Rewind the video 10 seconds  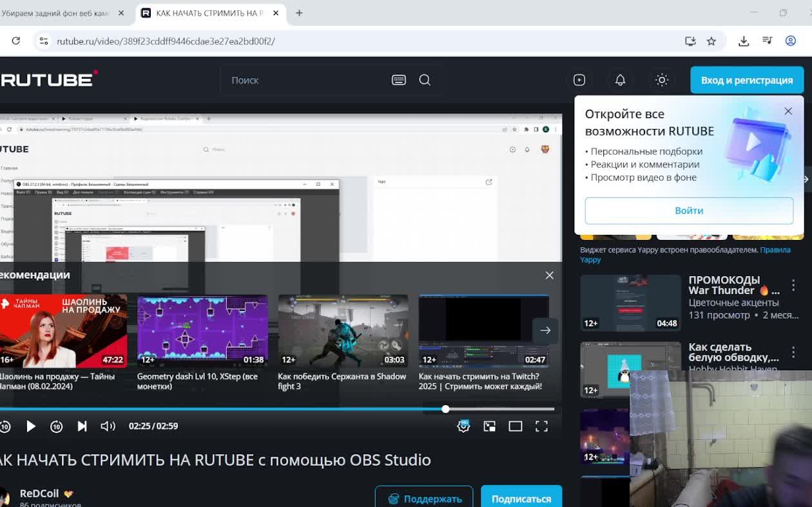(x=5, y=426)
